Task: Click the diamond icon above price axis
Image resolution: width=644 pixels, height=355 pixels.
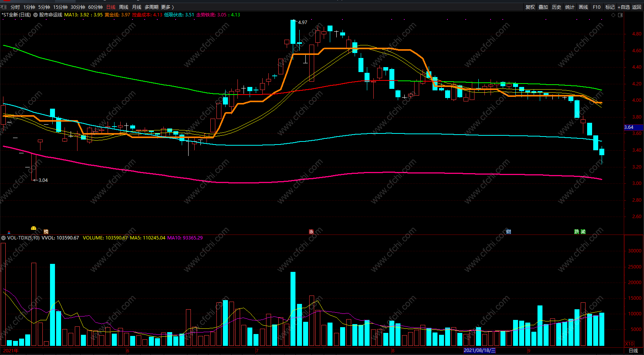Action: coord(613,15)
